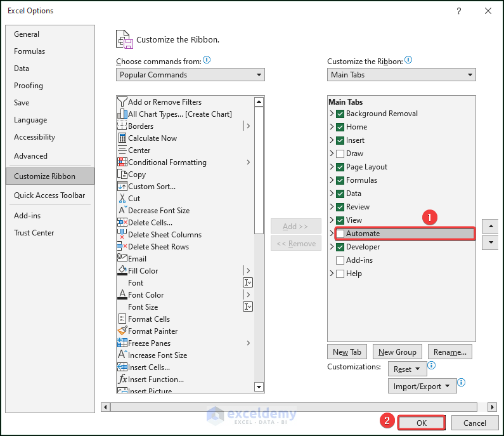The width and height of the screenshot is (504, 436).
Task: Enable the Draw tab checkbox
Action: pyautogui.click(x=340, y=154)
